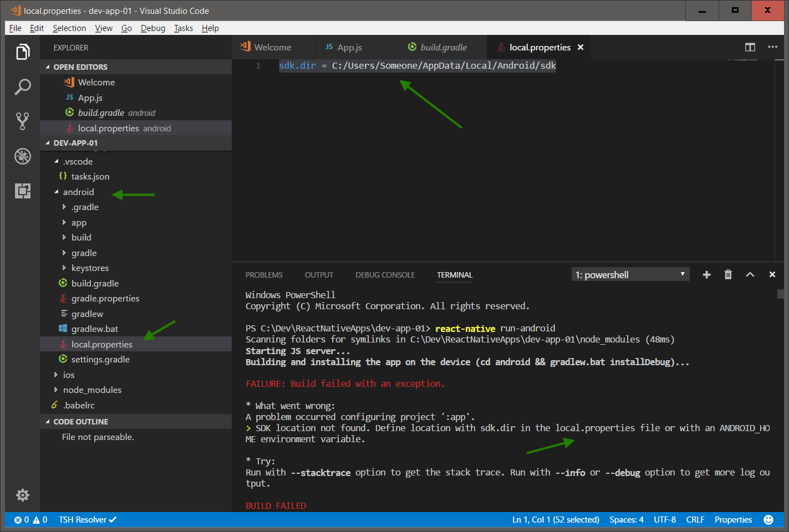Click 'Ln 1, Col 1' cursor position status
This screenshot has height=532, width=789.
click(x=556, y=520)
